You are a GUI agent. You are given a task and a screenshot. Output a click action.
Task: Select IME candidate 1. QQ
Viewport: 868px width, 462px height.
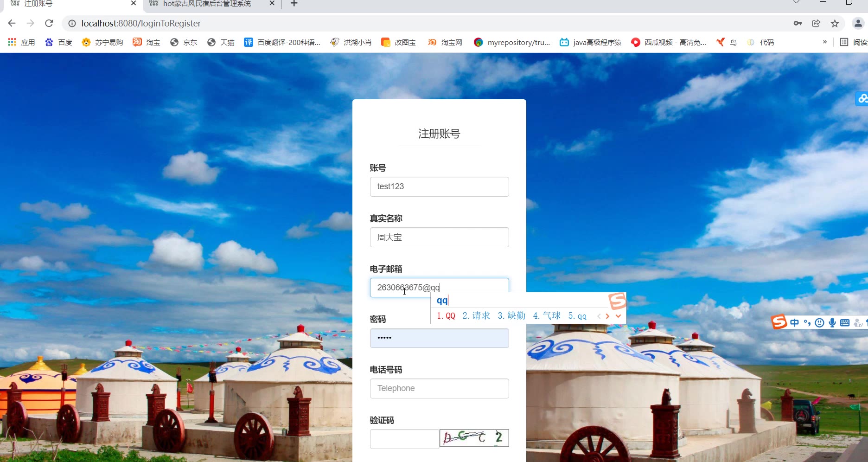click(x=446, y=316)
